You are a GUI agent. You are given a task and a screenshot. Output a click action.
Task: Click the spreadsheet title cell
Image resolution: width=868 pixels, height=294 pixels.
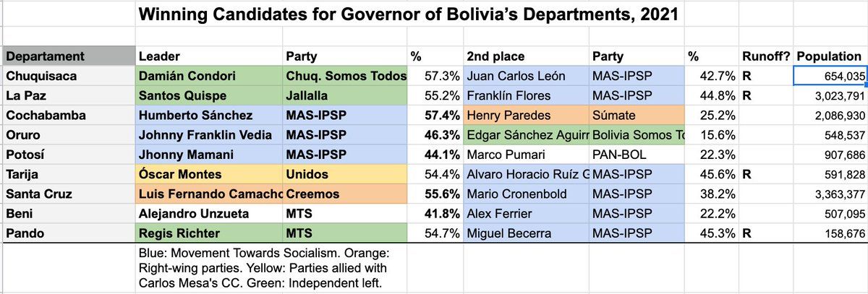tap(409, 14)
